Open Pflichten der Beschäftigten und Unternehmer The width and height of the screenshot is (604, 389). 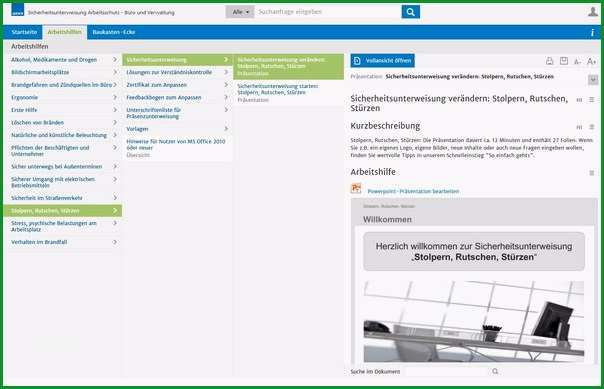63,151
